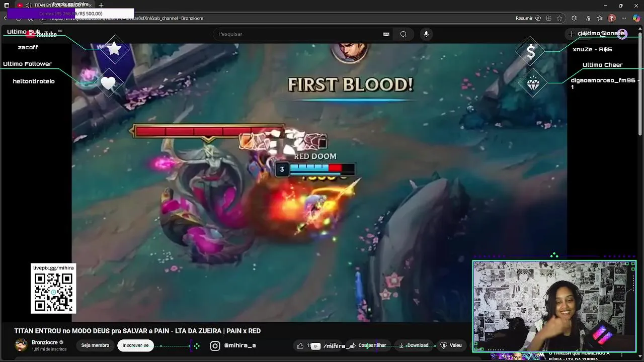Activate voice search microphone icon

tap(426, 34)
